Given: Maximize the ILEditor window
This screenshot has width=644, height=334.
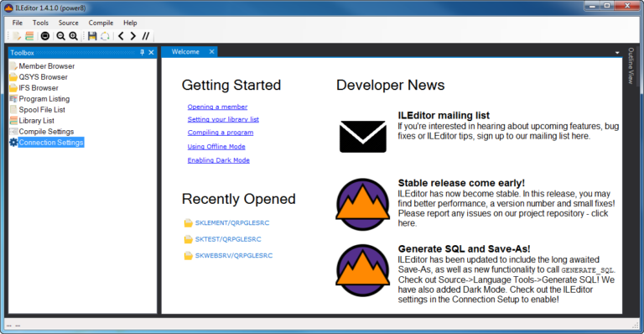Looking at the screenshot, I should [x=607, y=6].
